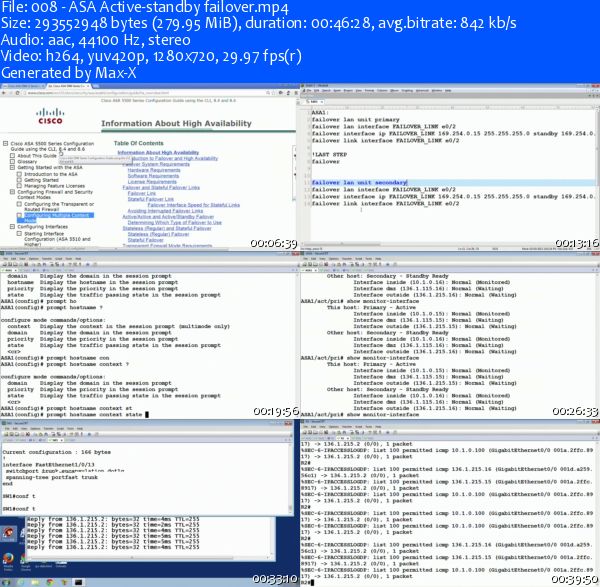Click the command prompt icon on the taskbar
The height and width of the screenshot is (587, 600).
(x=78, y=582)
